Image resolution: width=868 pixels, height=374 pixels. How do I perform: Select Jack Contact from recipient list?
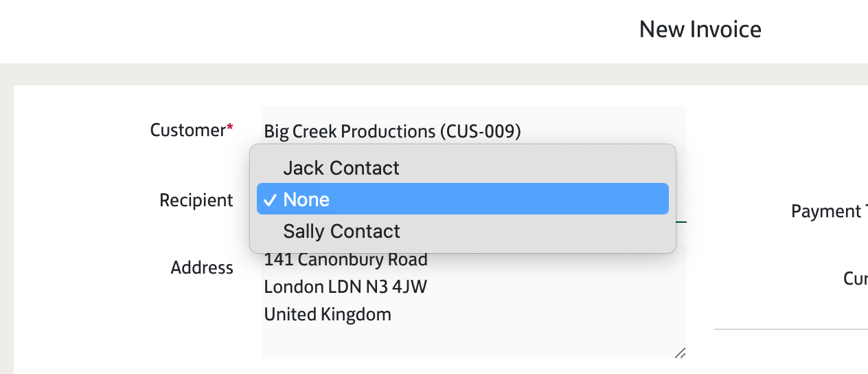coord(341,168)
